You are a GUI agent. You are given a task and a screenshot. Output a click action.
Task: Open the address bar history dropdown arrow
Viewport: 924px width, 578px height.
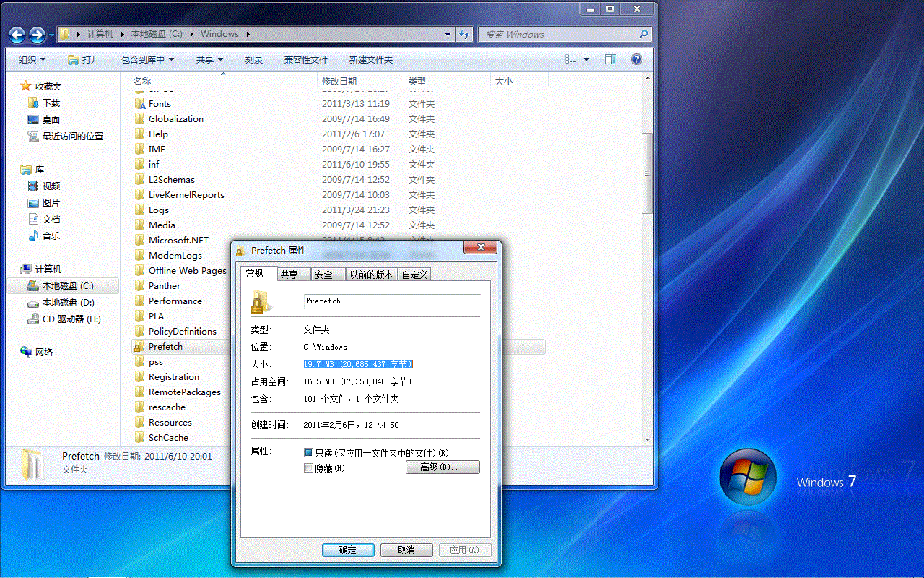(x=448, y=34)
